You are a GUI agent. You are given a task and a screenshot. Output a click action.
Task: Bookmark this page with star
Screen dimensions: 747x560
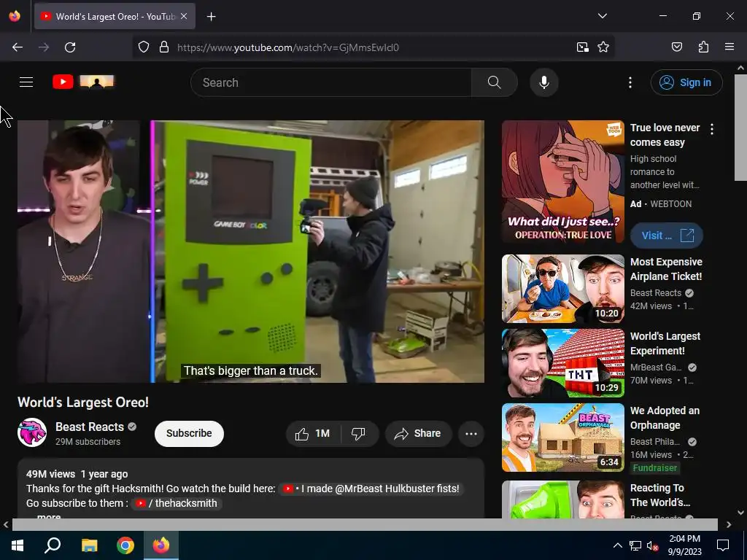pos(603,47)
